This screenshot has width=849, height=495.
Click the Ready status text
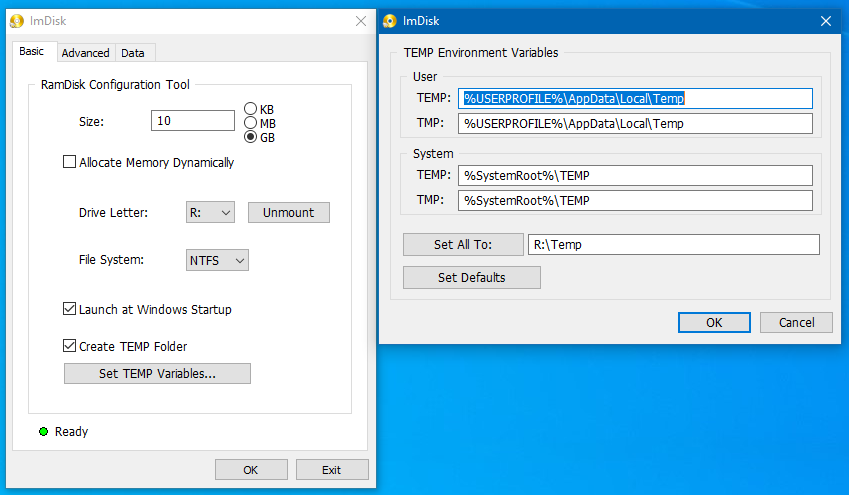[x=71, y=432]
